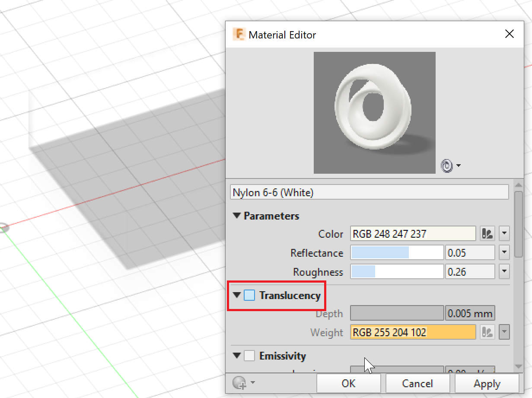Collapse the Translucency section
The width and height of the screenshot is (532, 398).
[236, 295]
